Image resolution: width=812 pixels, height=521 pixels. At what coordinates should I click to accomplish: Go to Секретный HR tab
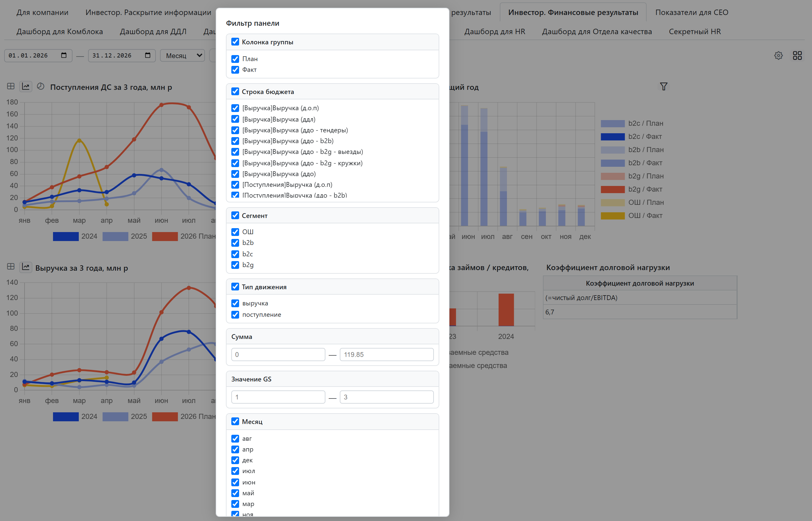[x=695, y=31]
